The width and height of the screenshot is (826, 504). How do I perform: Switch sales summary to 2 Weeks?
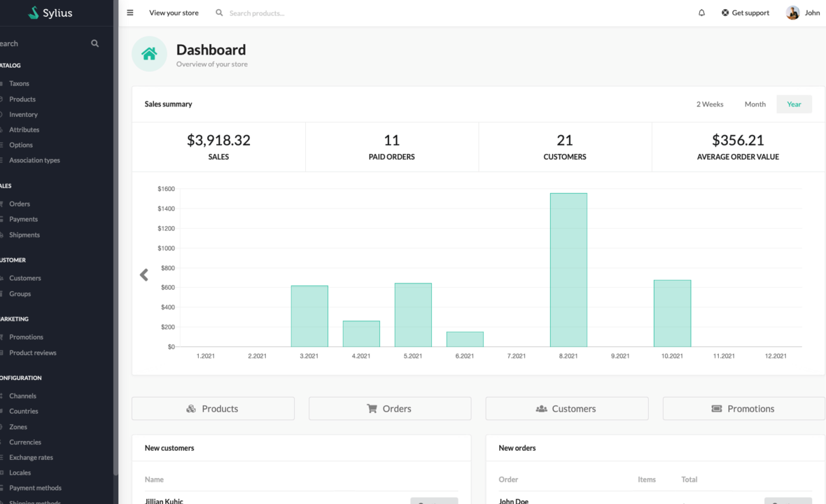coord(709,104)
